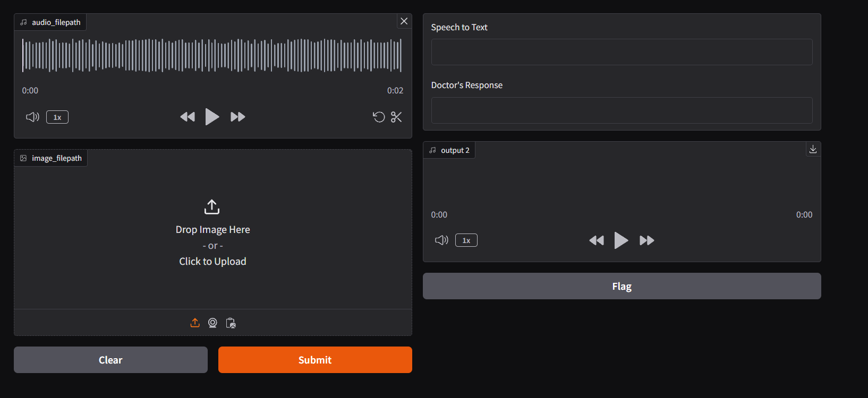Change input audio 1x playback speed

pos(57,117)
